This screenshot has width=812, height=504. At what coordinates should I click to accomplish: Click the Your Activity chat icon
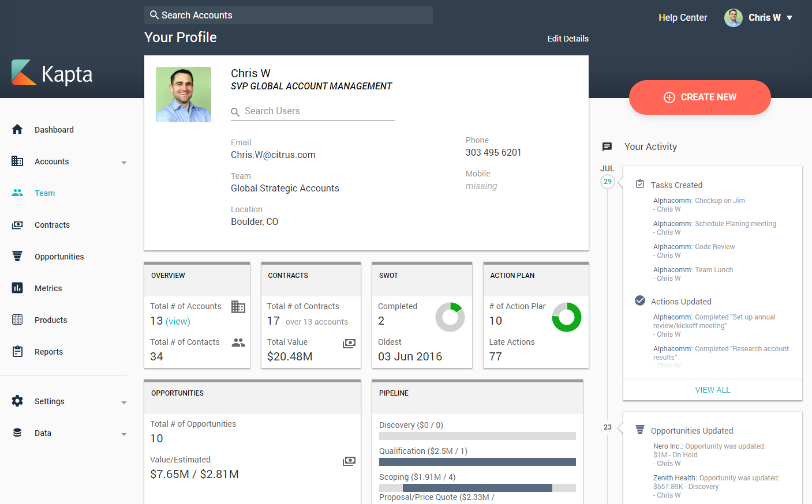point(607,147)
